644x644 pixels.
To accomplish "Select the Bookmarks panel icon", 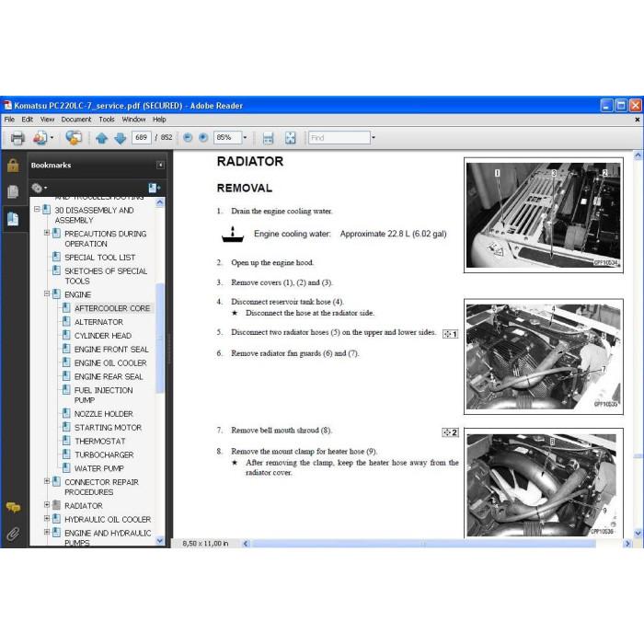I will click(13, 219).
